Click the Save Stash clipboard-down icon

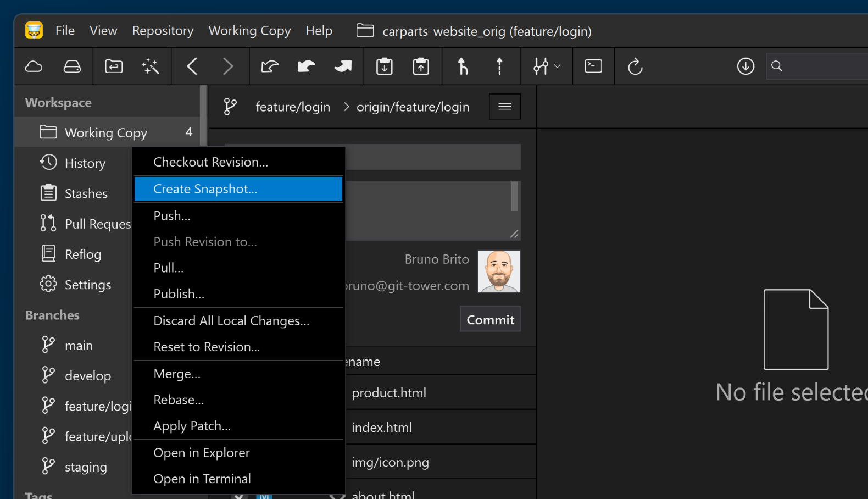click(384, 66)
